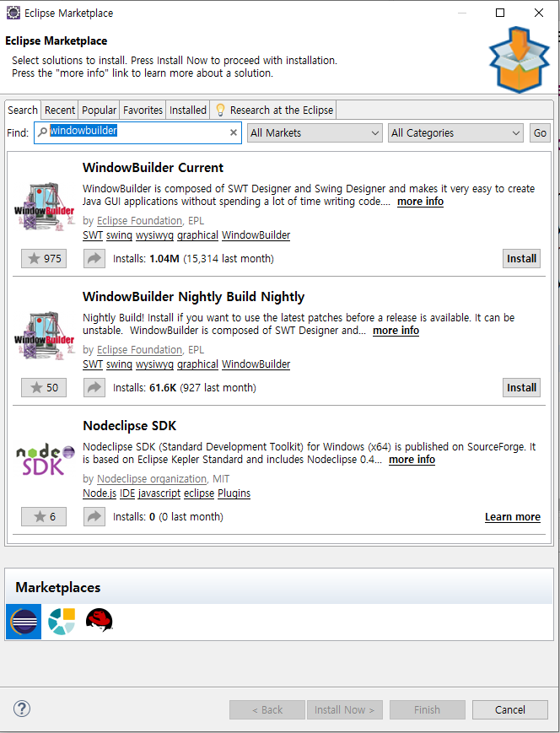Click WindowBuilder tag under Nightly Build

[x=256, y=364]
